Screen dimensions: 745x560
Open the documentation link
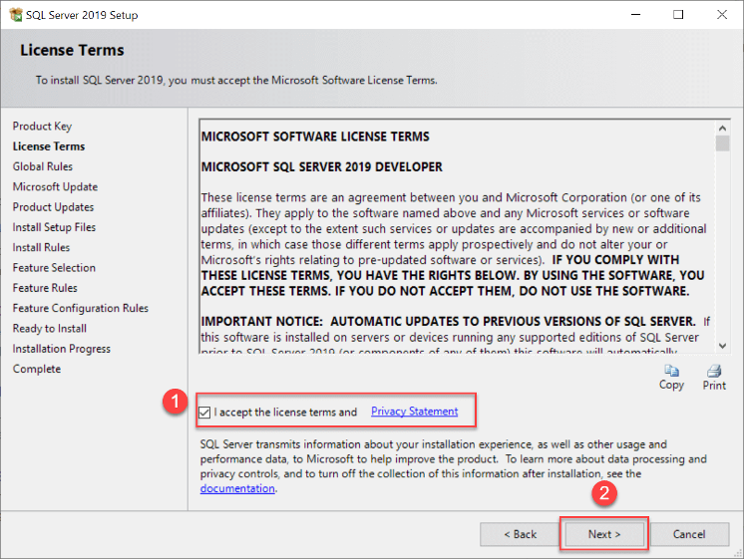pos(237,488)
